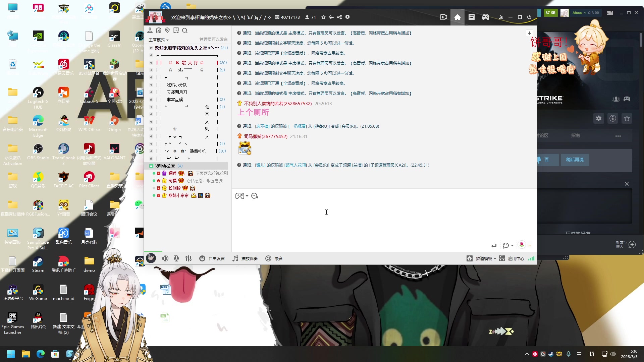Open the application center grid icon
This screenshot has width=644, height=362.
pos(502,258)
